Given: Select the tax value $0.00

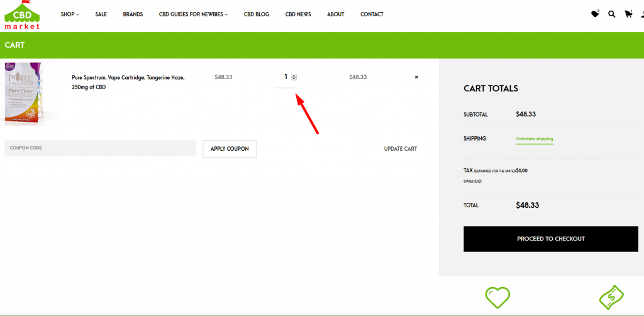Looking at the screenshot, I should pyautogui.click(x=521, y=171).
